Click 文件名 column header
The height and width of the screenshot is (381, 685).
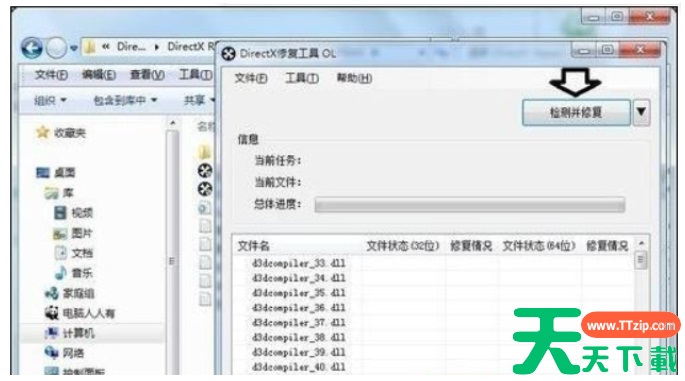pos(253,246)
